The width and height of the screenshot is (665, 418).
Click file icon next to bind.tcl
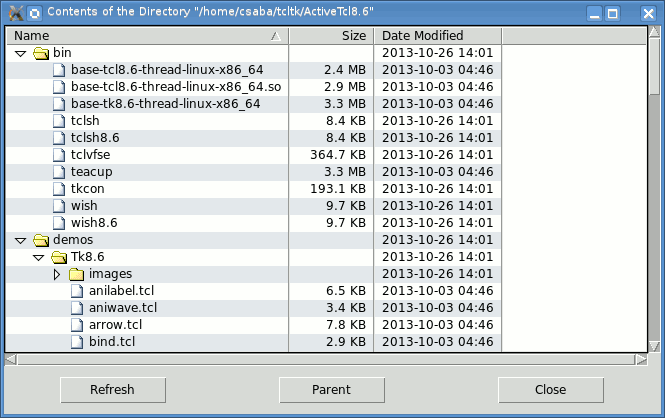click(77, 342)
